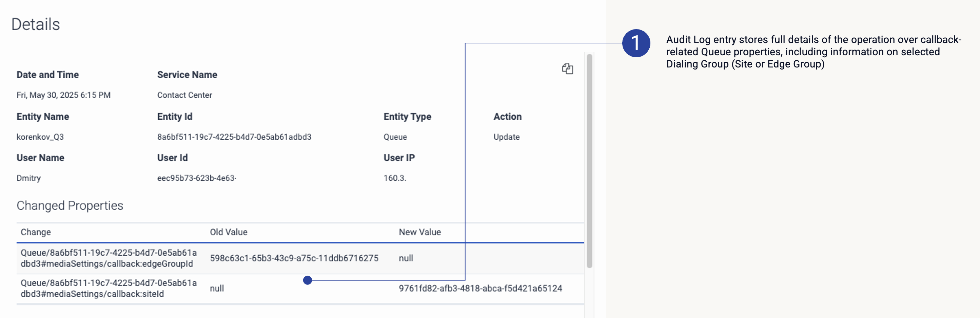980x318 pixels.
Task: Click the User Id value eec95b73-623b-4e63
Action: tap(197, 178)
